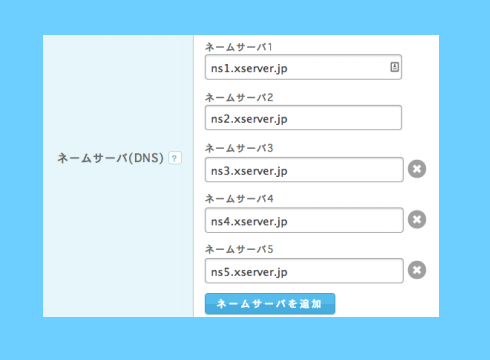490x360 pixels.
Task: Click the ネームサーバ(DNS) row heading text
Action: pyautogui.click(x=110, y=158)
